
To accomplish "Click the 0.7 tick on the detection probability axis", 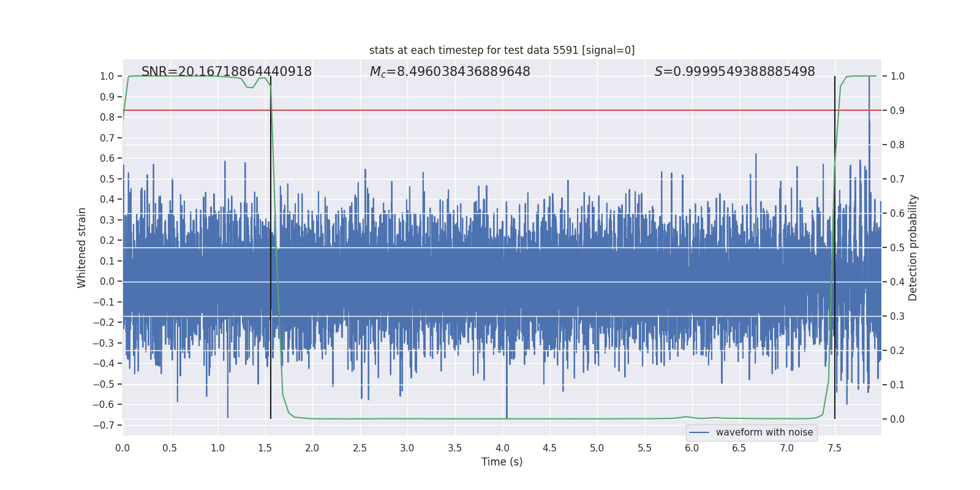I will 897,179.
